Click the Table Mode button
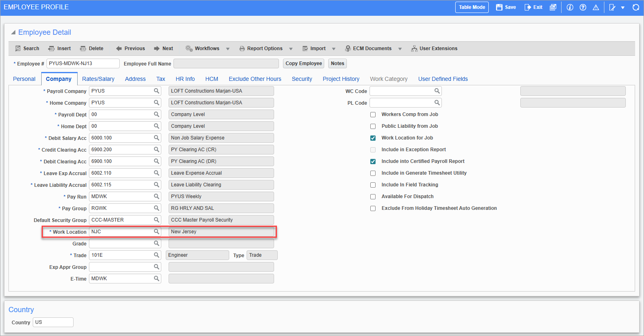Screen dimensions: 644x336 coord(472,7)
